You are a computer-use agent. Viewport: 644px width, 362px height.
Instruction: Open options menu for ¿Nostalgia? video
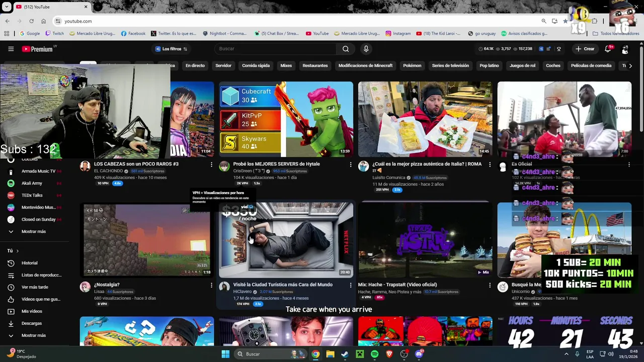coord(211,285)
